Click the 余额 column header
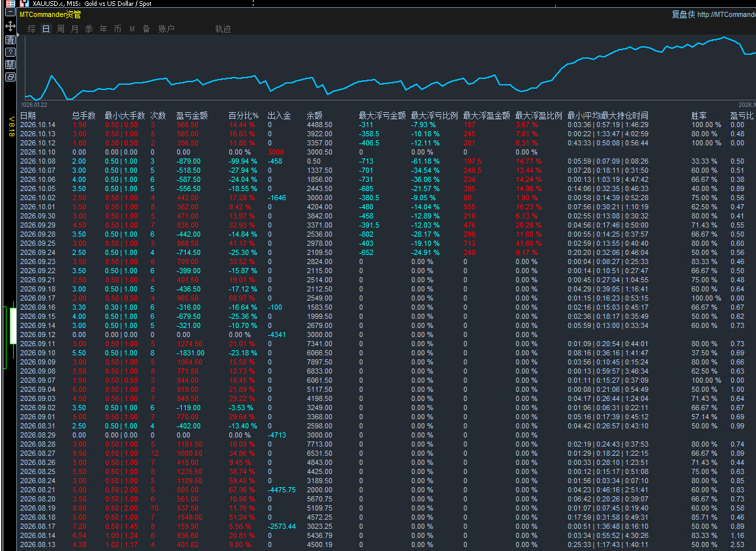The width and height of the screenshot is (756, 551). pyautogui.click(x=315, y=115)
